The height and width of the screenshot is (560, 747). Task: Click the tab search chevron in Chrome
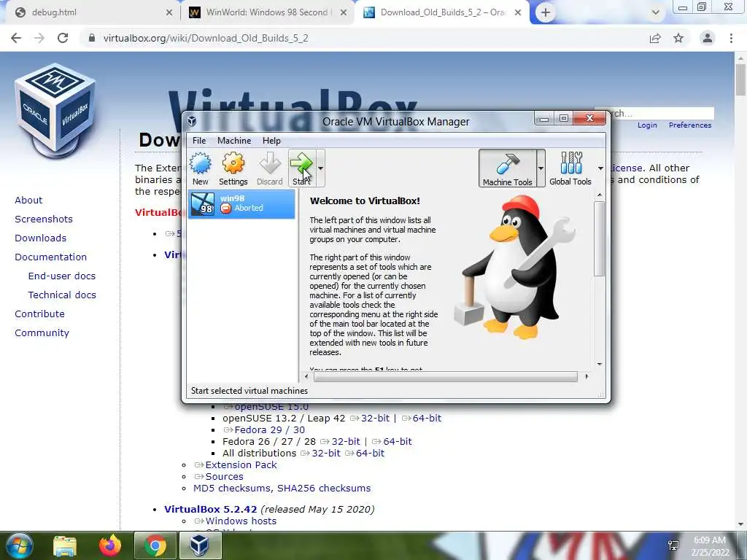coord(656,13)
